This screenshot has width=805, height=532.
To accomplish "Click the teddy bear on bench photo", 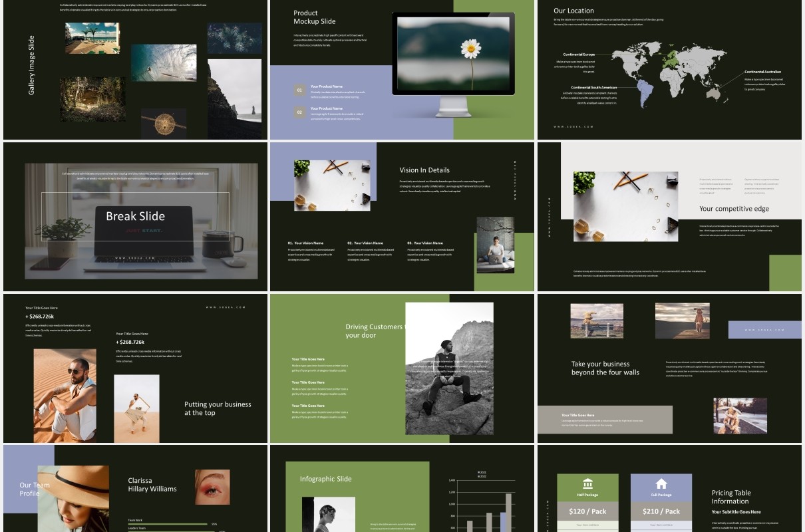I will point(597,321).
